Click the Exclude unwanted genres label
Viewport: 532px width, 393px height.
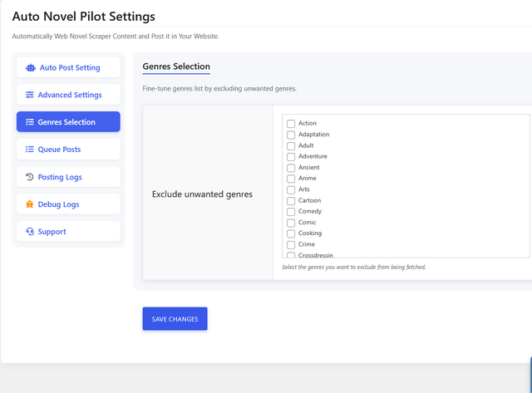[202, 194]
